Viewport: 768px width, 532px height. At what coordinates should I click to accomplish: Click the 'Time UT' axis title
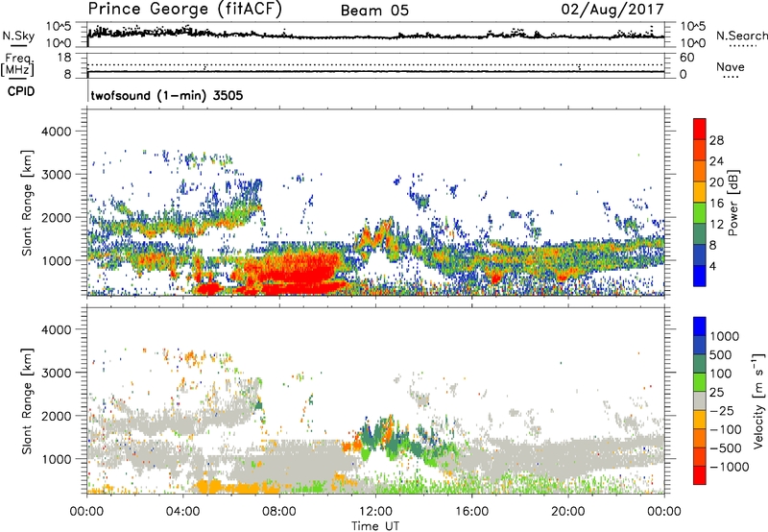point(375,526)
